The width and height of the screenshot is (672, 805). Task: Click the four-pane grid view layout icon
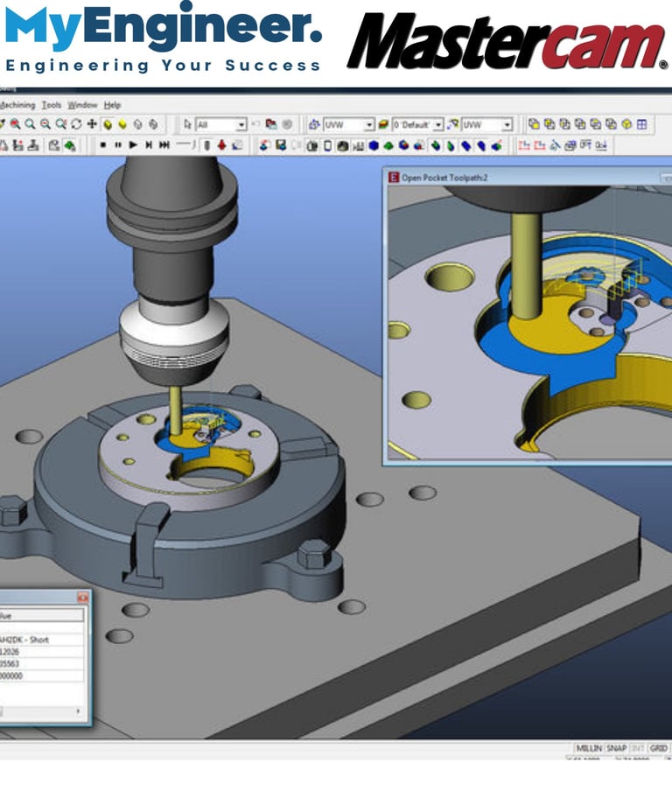tap(641, 124)
